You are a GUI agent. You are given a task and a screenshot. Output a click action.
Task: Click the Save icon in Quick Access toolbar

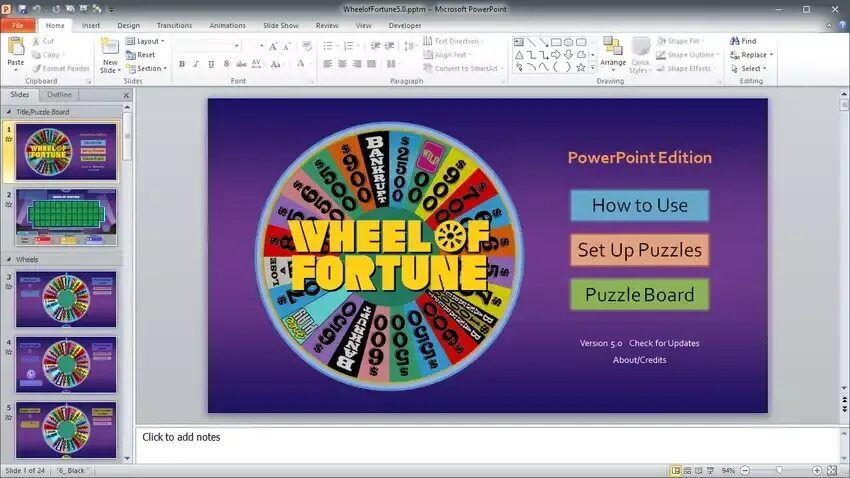22,9
